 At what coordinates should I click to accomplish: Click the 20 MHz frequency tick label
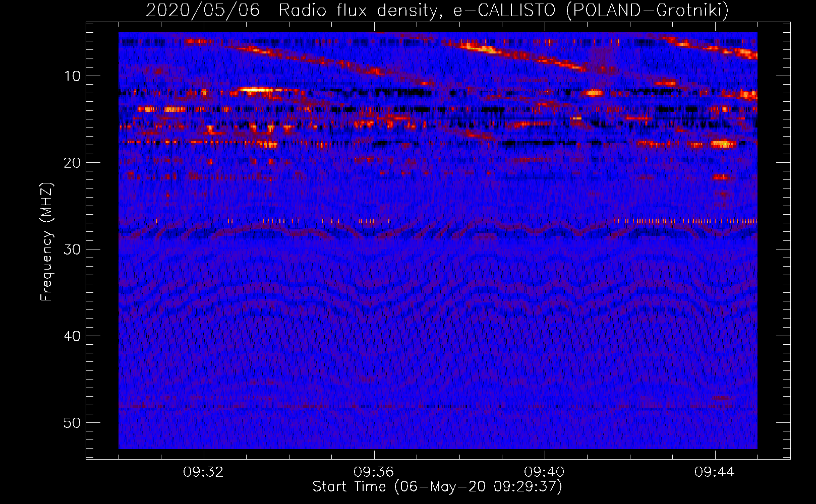(x=73, y=163)
